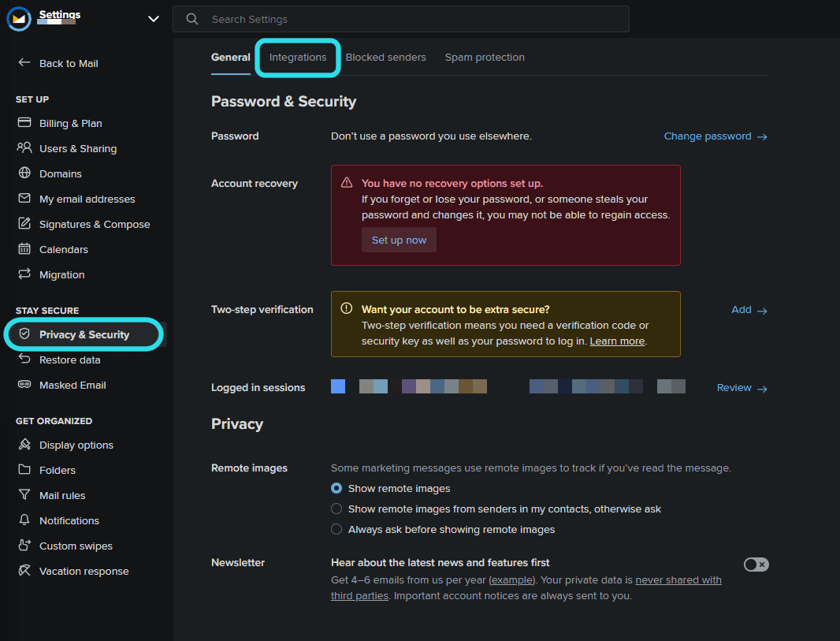The height and width of the screenshot is (641, 840).
Task: Switch to the Spam protection tab
Action: pos(485,58)
